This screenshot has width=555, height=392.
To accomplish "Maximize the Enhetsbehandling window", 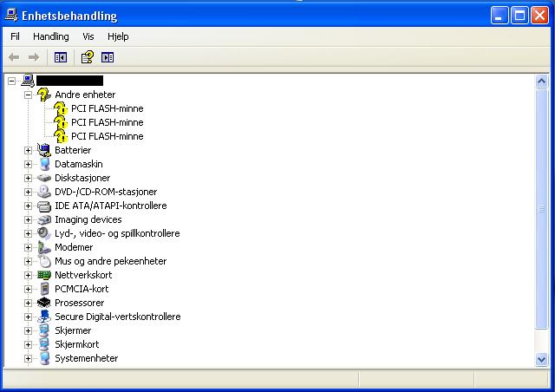I will (519, 16).
